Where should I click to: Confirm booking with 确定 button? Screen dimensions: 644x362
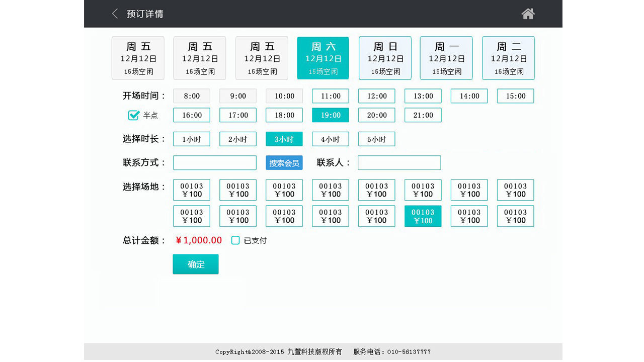pos(196,264)
